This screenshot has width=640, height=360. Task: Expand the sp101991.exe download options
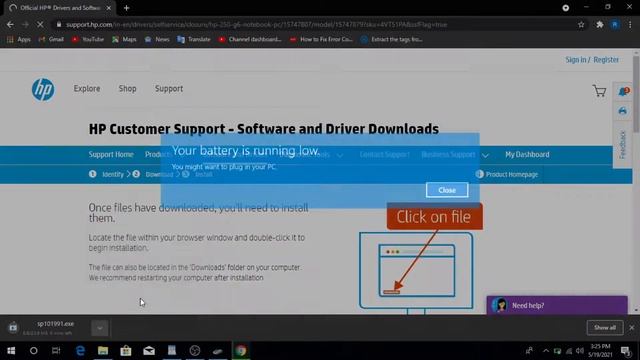click(x=100, y=328)
